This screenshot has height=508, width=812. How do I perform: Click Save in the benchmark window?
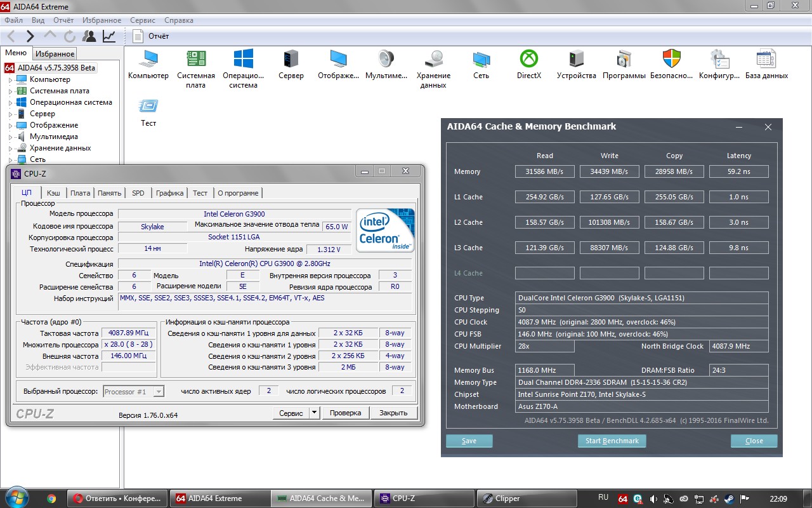[x=469, y=441]
